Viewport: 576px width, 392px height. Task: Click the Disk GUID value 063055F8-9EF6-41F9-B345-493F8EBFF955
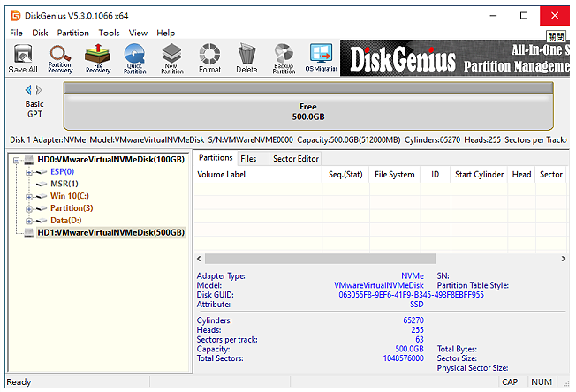click(411, 295)
